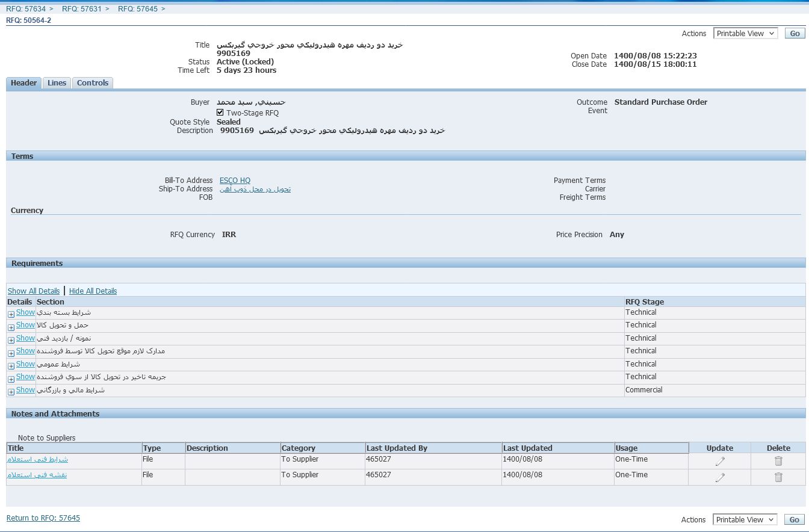Click Return to RFQ: 57645 link
809x532 pixels.
click(x=43, y=518)
